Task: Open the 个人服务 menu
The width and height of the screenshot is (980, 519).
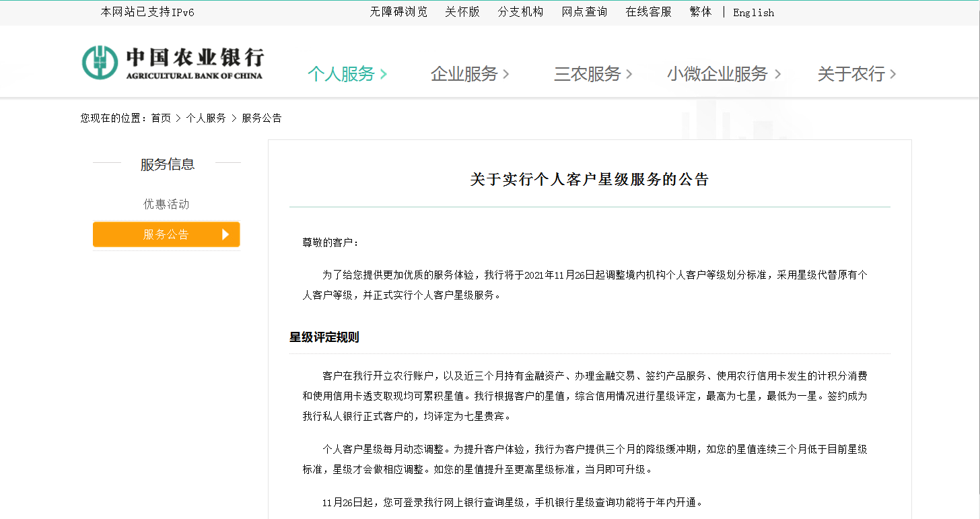Action: click(342, 75)
